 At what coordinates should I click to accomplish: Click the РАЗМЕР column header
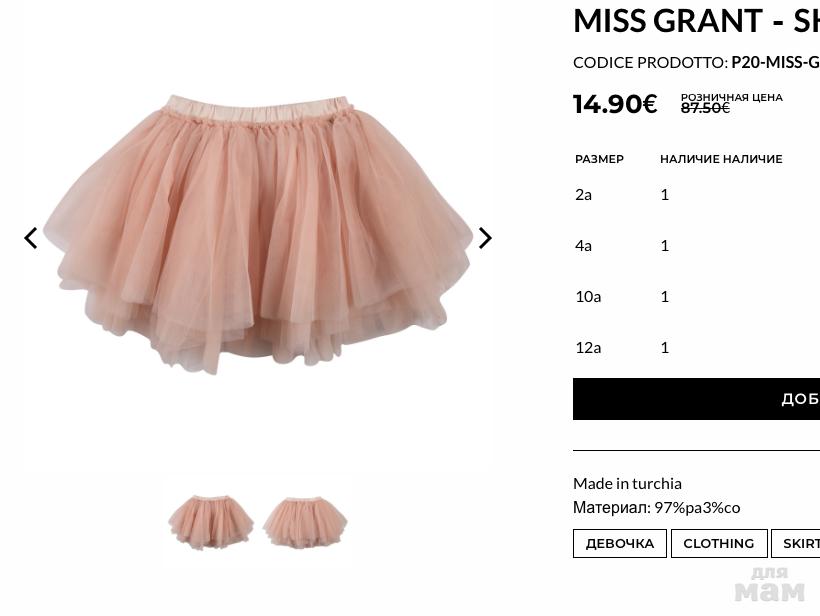point(599,159)
